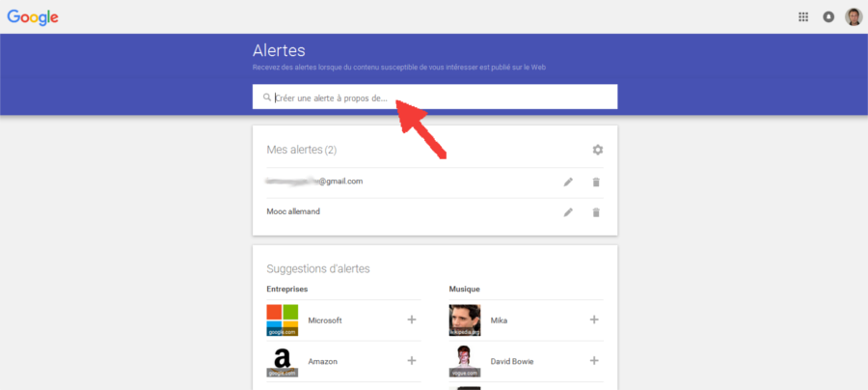Click the Amazon logo thumbnail
The height and width of the screenshot is (390, 868).
pos(283,361)
